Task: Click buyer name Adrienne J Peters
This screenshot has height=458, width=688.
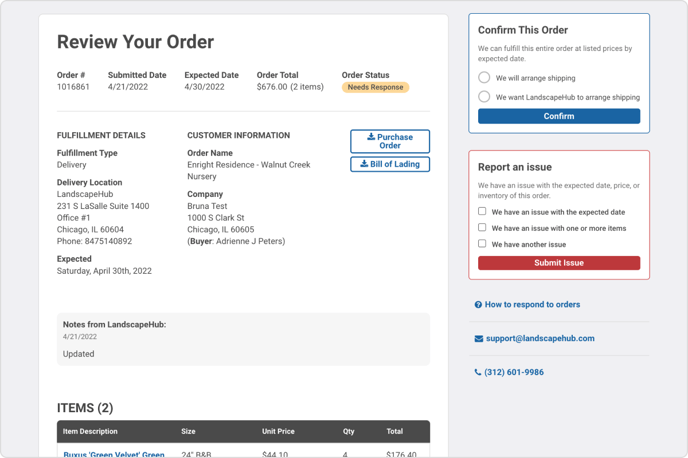Action: 249,241
